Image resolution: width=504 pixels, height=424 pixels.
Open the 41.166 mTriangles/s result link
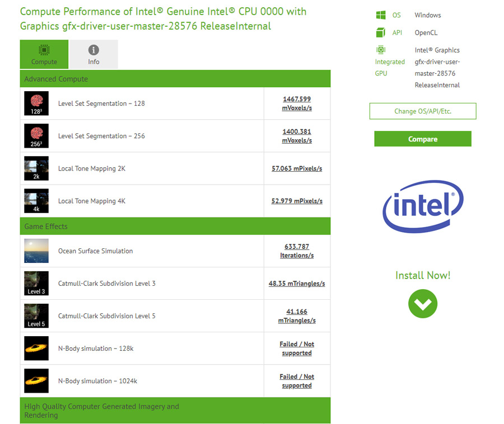point(297,316)
